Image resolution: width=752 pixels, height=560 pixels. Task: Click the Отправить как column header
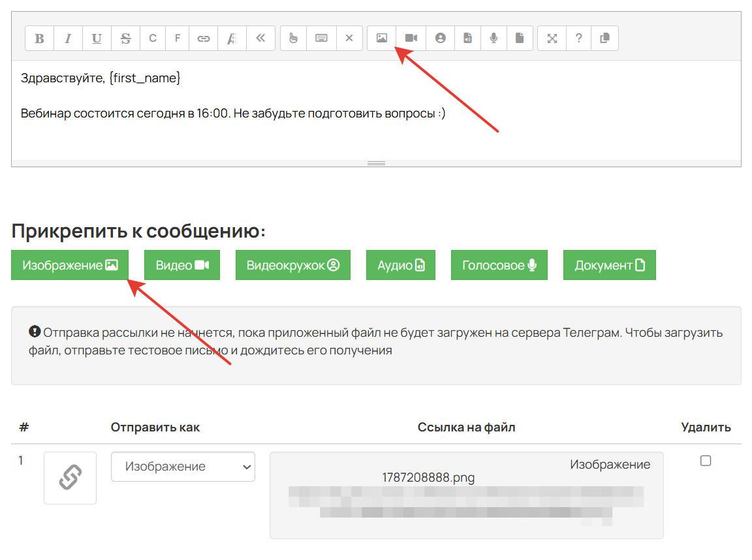coord(155,428)
